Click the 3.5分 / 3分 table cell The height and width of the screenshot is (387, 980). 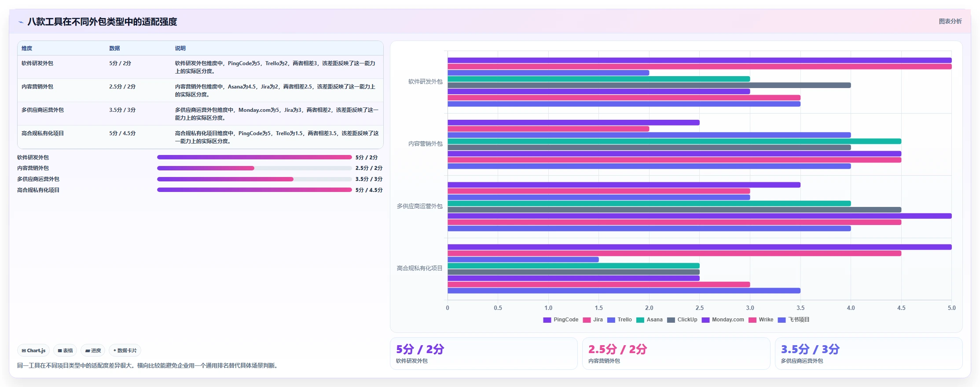(x=122, y=110)
